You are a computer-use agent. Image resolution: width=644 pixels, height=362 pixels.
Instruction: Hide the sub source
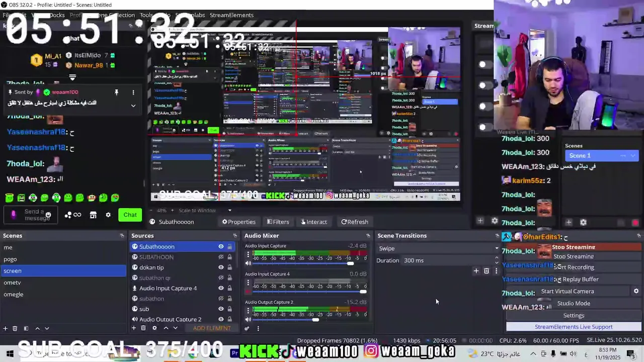[221, 309]
